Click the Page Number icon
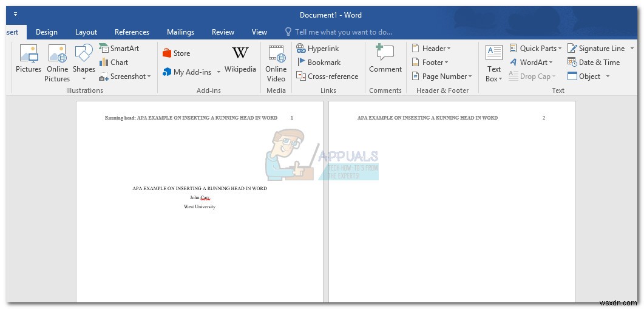 click(416, 76)
